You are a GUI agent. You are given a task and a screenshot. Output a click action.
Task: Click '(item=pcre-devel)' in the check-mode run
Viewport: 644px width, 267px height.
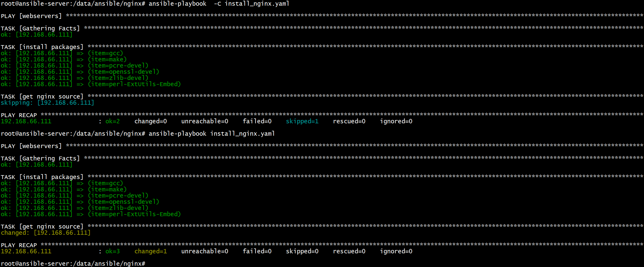click(x=118, y=66)
